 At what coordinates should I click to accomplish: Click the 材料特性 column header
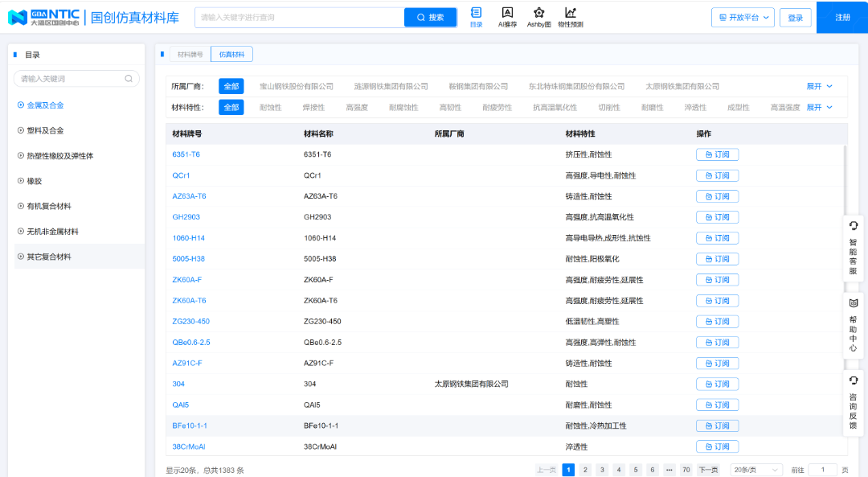point(580,134)
